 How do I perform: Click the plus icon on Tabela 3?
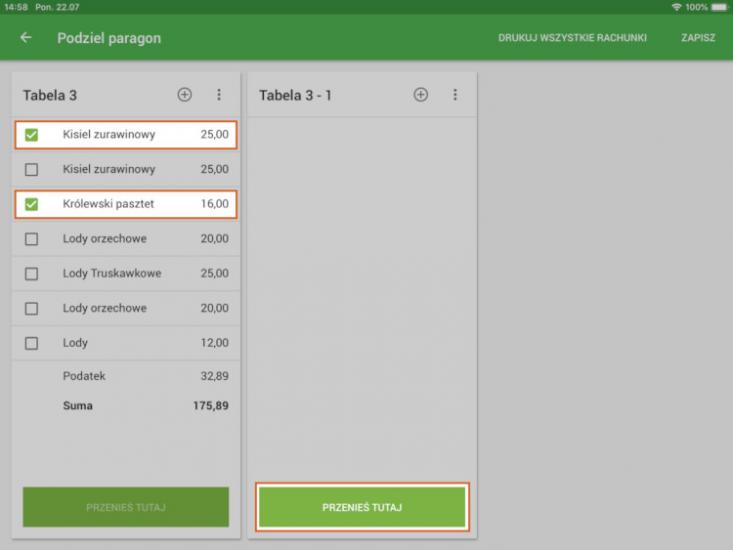coord(184,95)
